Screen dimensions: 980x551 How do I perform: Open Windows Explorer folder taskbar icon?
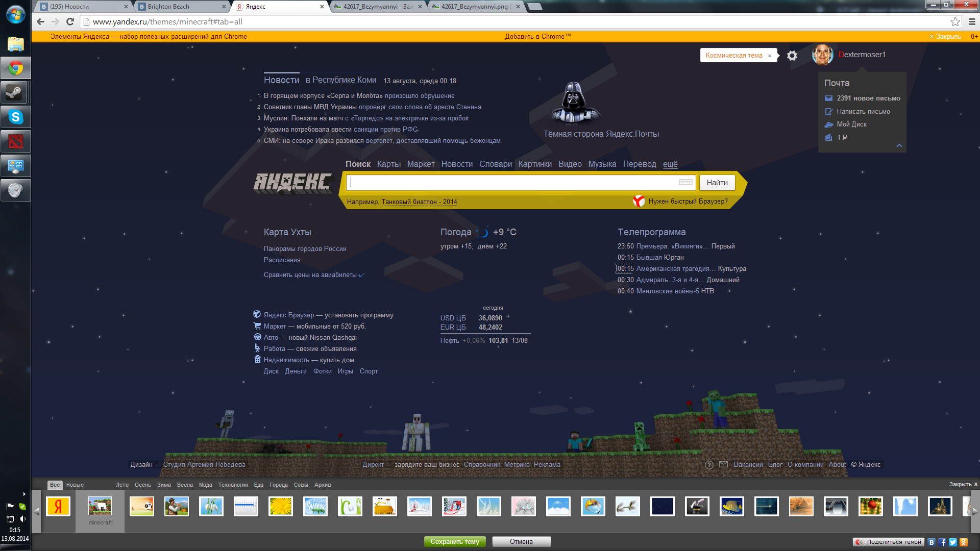(x=15, y=44)
